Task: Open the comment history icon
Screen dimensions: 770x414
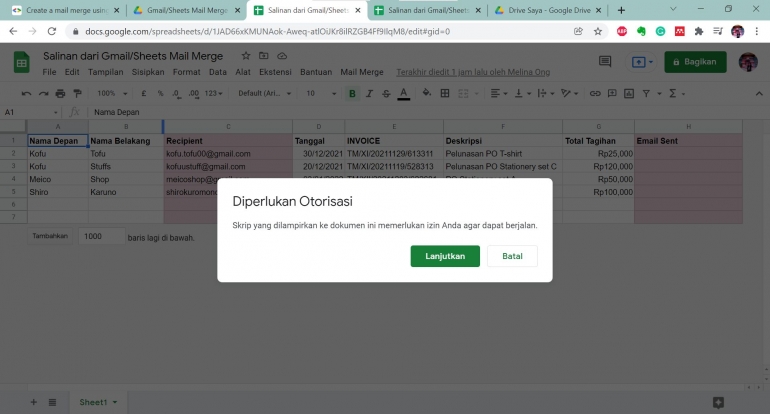Action: tap(605, 62)
